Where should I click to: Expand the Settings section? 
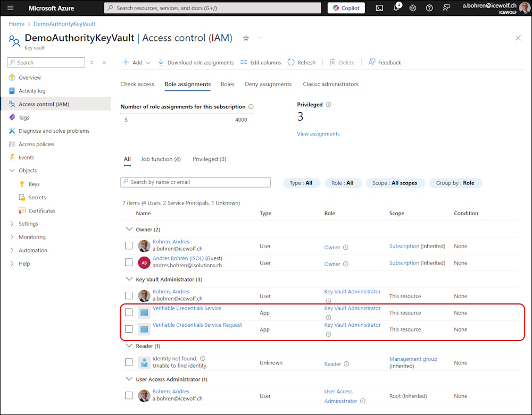[12, 224]
